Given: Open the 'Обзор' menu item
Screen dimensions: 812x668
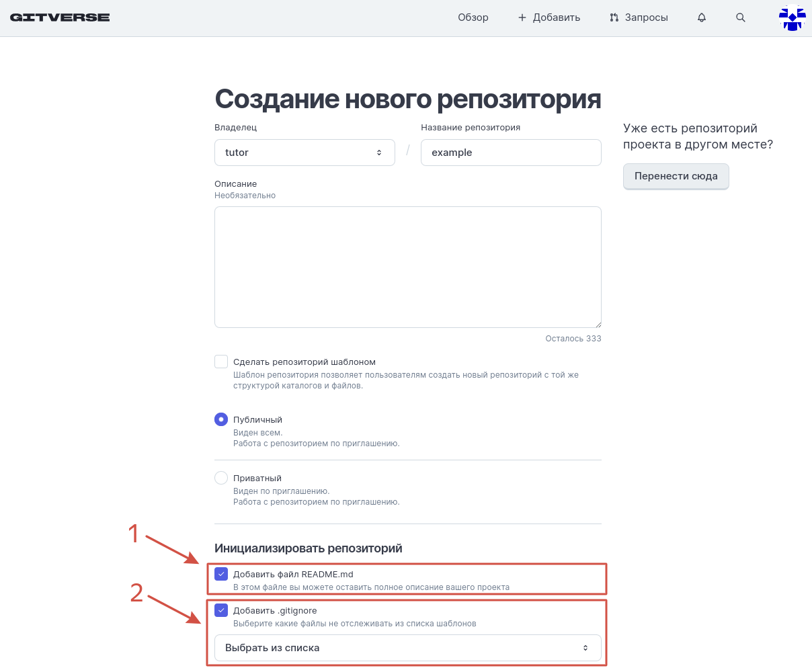Looking at the screenshot, I should coord(473,17).
